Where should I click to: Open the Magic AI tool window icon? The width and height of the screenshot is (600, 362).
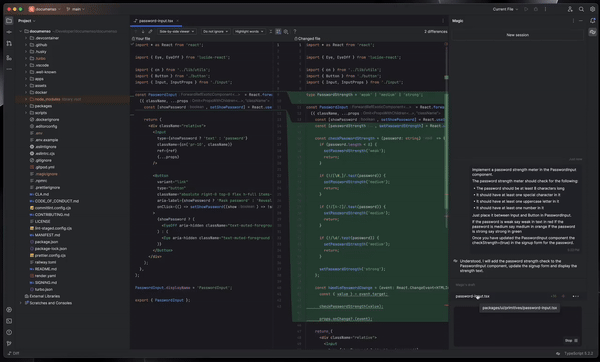pyautogui.click(x=593, y=32)
